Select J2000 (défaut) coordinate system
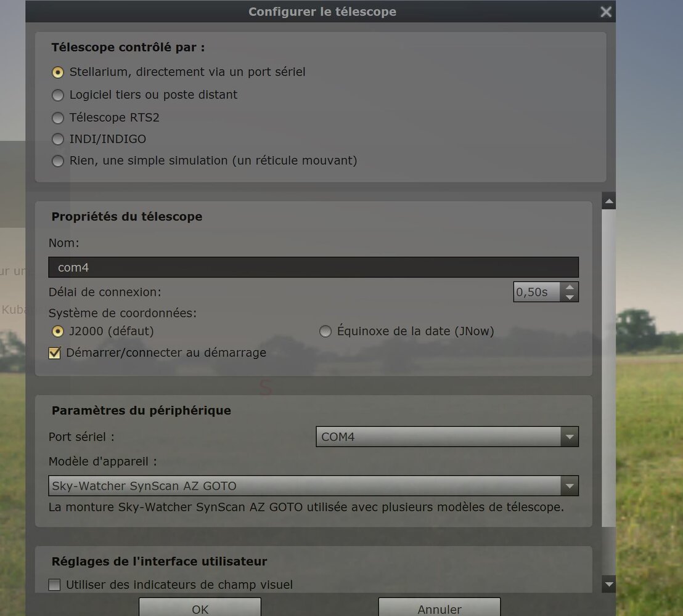Screen dimensions: 683x616 tap(58, 331)
